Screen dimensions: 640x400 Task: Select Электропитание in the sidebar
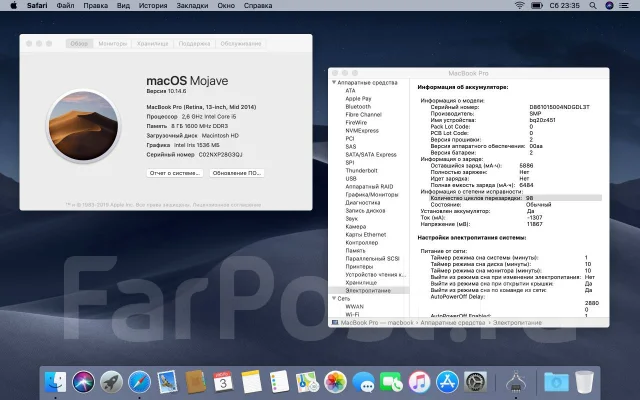(368, 291)
